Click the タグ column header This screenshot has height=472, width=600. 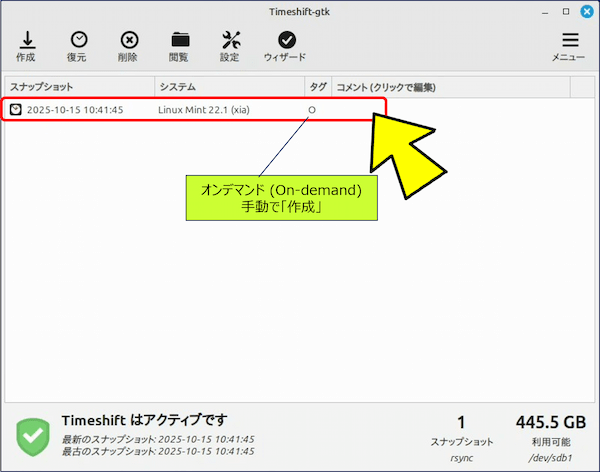pos(318,87)
